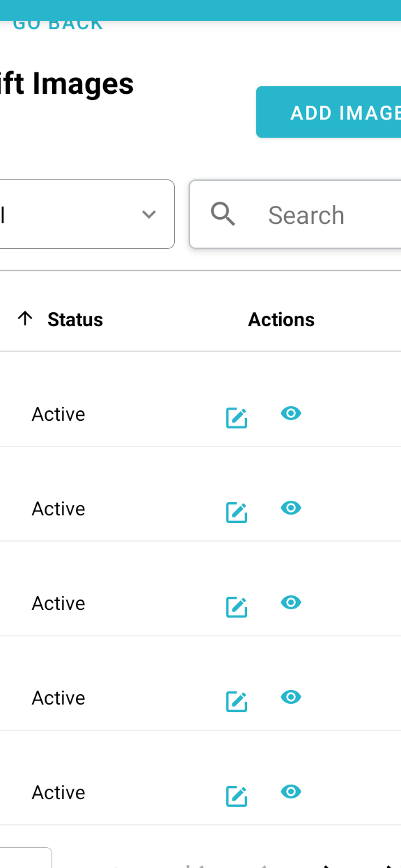The height and width of the screenshot is (868, 401).
Task: View the third row image with eye icon
Action: point(291,603)
